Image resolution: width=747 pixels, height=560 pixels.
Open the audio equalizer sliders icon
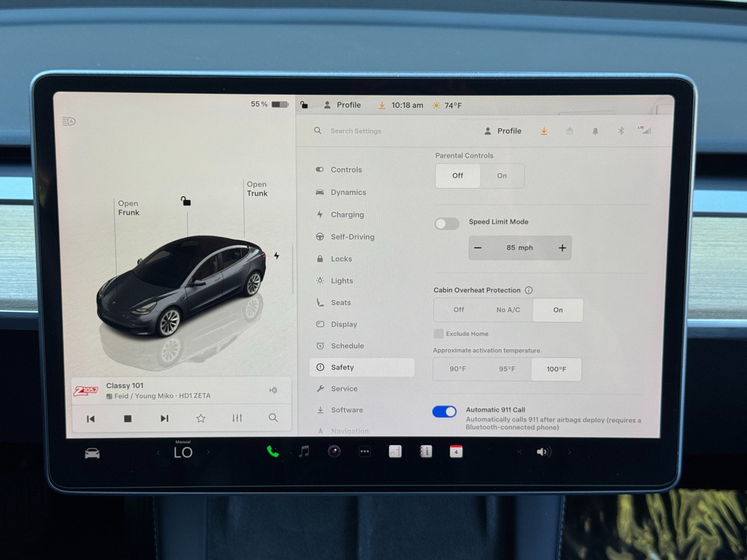(x=237, y=418)
